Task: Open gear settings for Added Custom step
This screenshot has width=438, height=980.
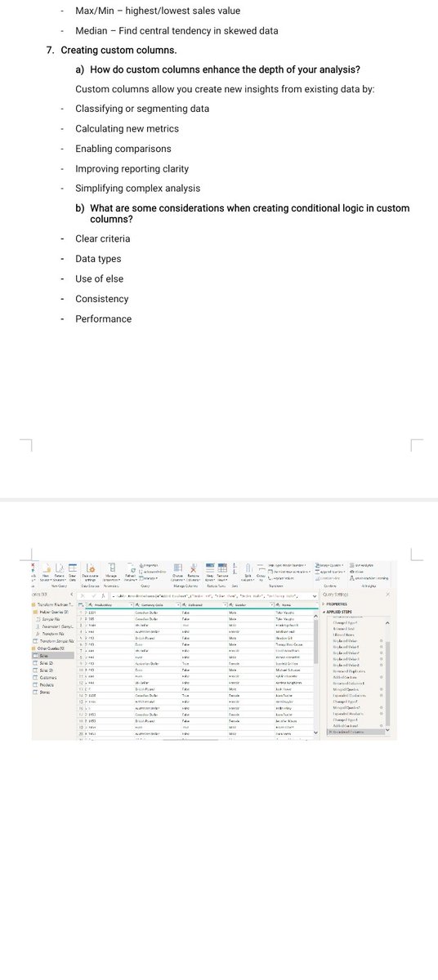Action: [381, 677]
